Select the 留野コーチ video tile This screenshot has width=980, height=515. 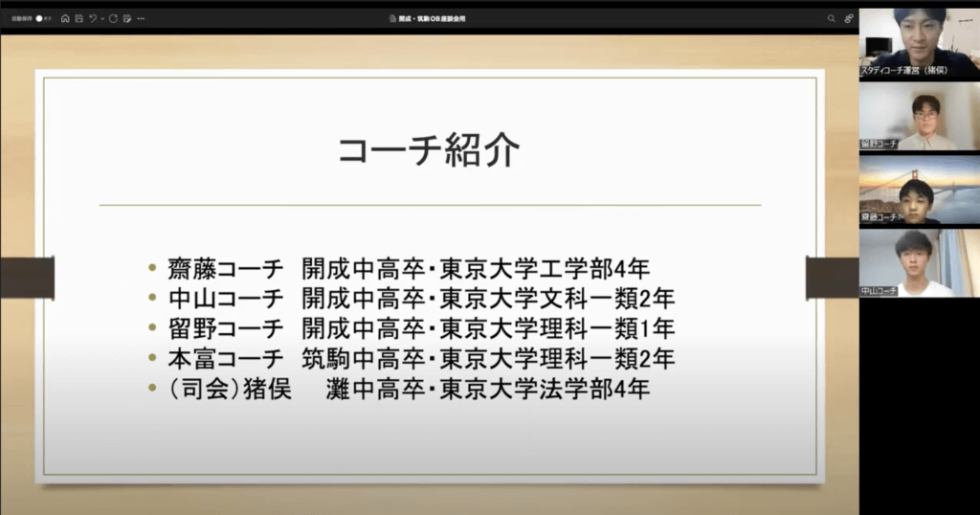pos(919,117)
